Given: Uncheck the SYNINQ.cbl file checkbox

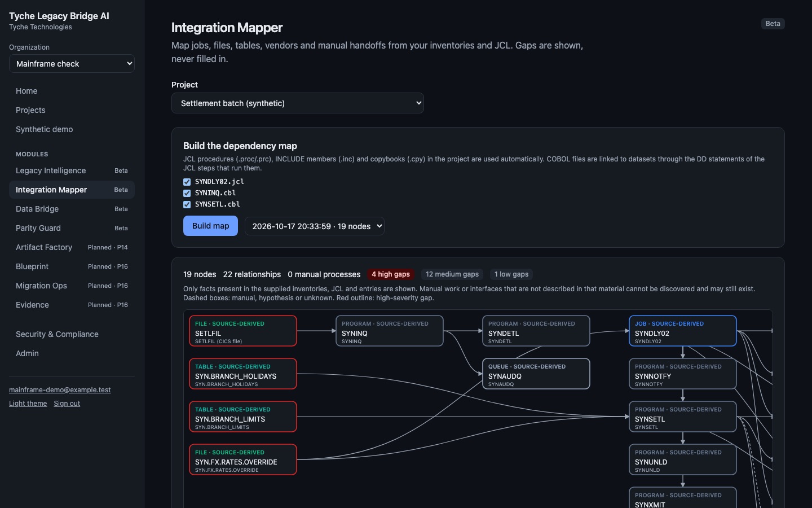Looking at the screenshot, I should coord(187,193).
